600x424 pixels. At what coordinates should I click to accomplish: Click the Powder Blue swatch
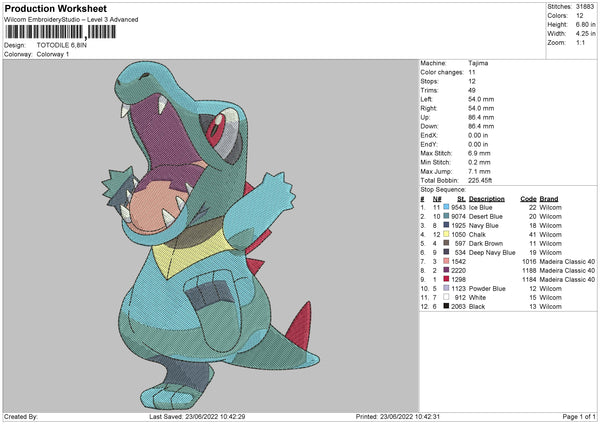click(x=446, y=288)
